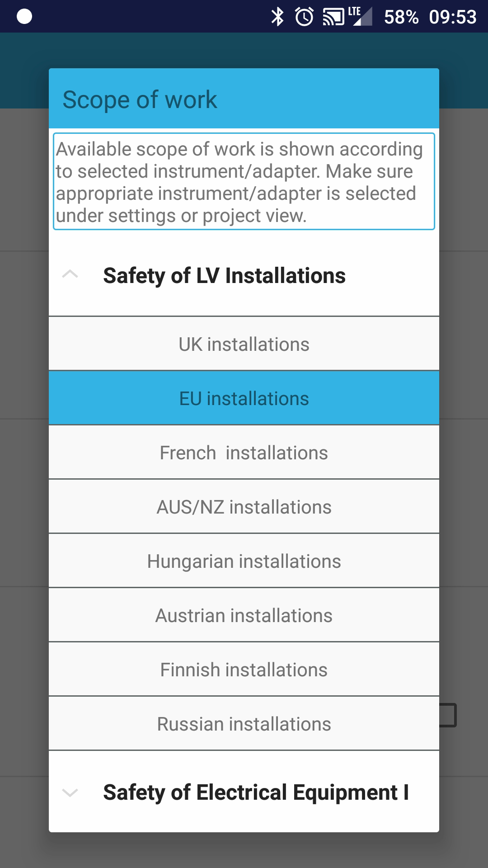Select UK installations
The height and width of the screenshot is (868, 488).
click(x=244, y=344)
